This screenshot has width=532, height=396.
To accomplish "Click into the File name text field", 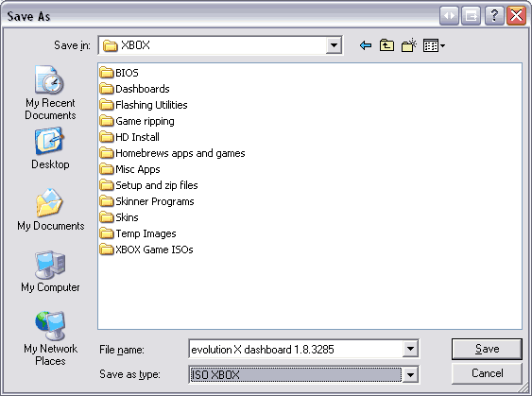I will pos(296,349).
